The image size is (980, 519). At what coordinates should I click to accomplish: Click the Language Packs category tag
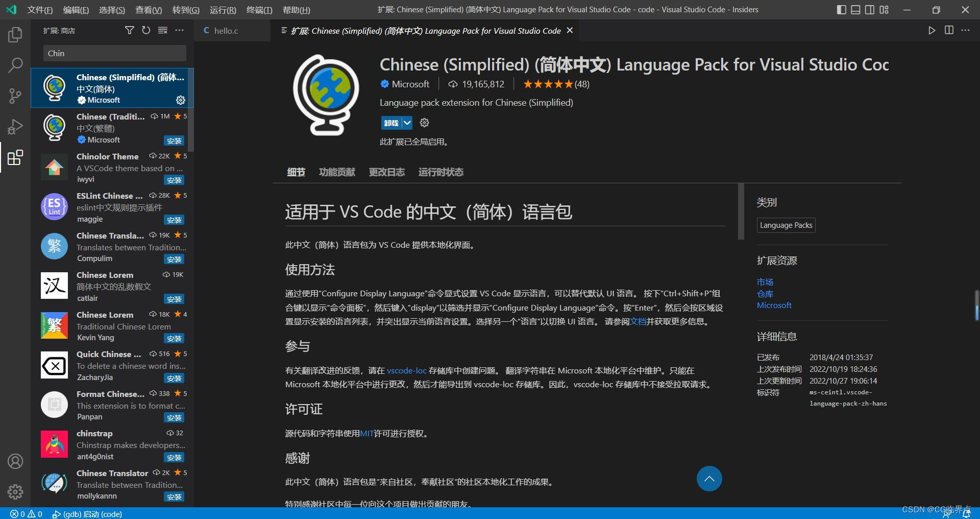click(786, 225)
